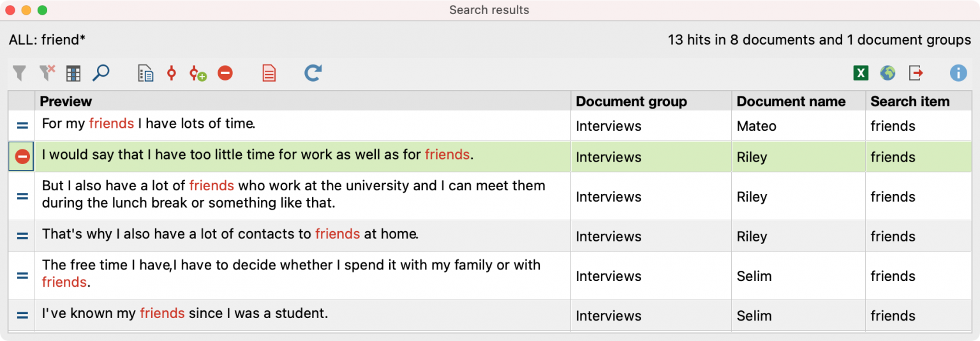
Task: Toggle the equals marker on Mateo row
Action: (22, 126)
